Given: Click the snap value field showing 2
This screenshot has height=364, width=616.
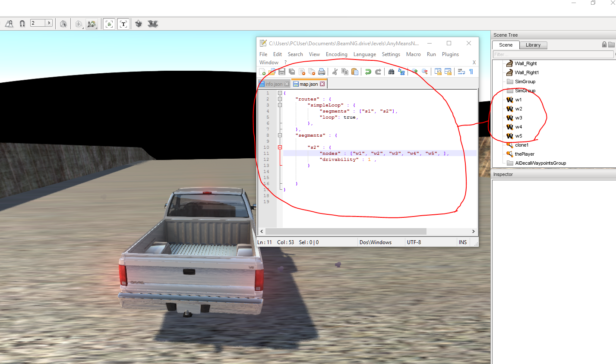Looking at the screenshot, I should tap(38, 23).
